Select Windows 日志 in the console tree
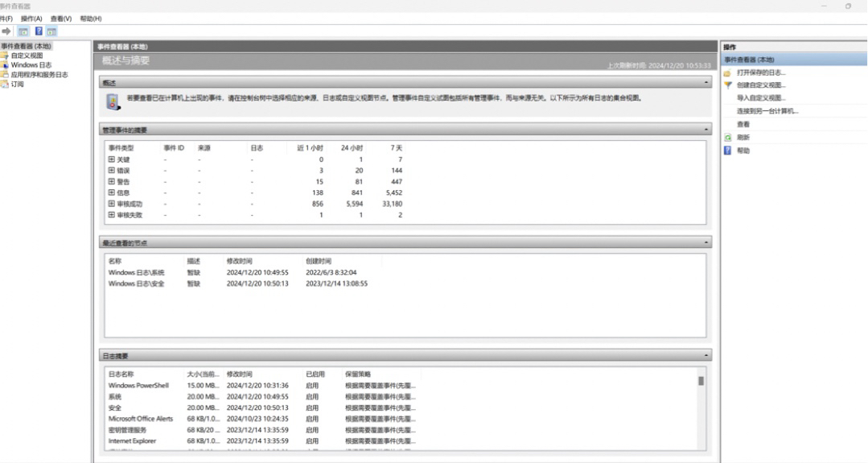 [31, 64]
